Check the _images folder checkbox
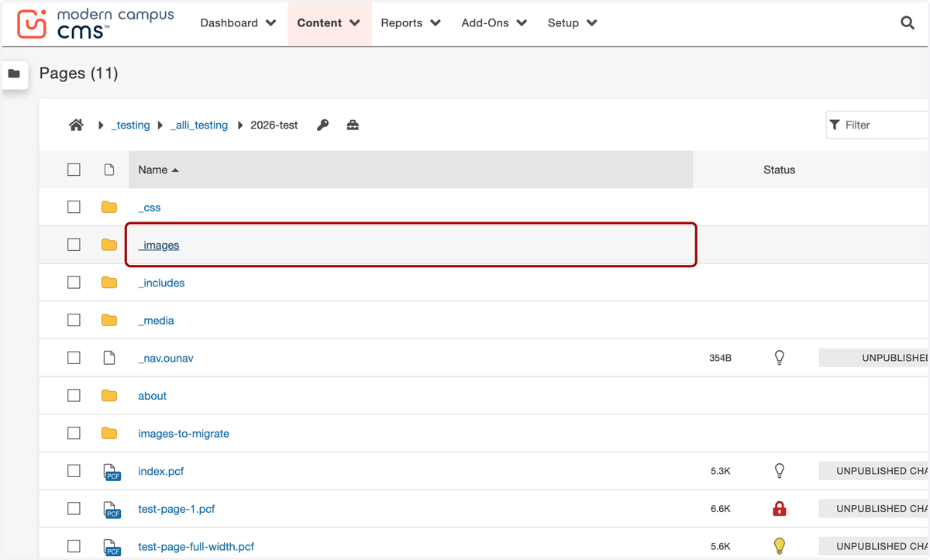The image size is (930, 560). coord(74,245)
